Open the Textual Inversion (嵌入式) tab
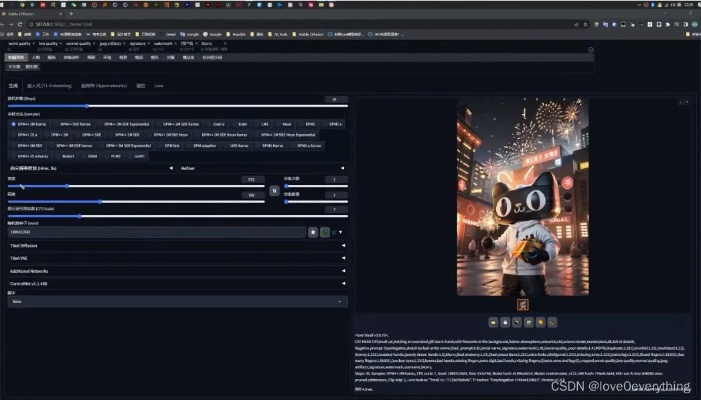Viewport: 701px width, 400px height. point(49,86)
